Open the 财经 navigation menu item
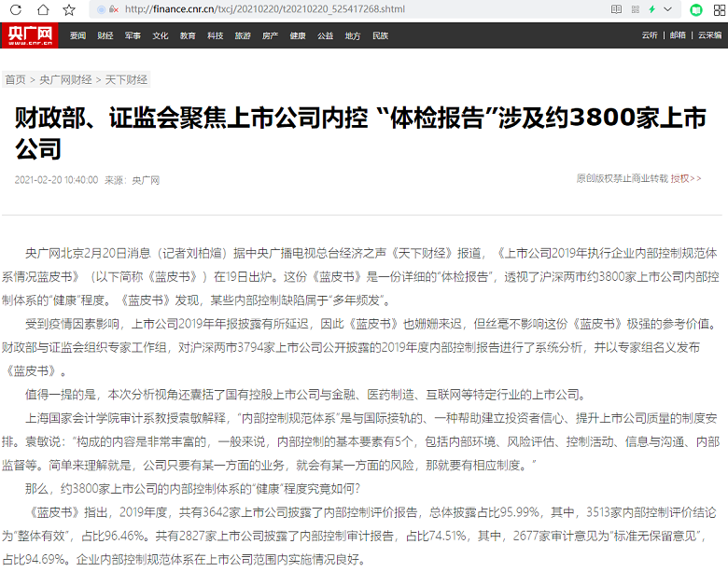 coord(105,36)
